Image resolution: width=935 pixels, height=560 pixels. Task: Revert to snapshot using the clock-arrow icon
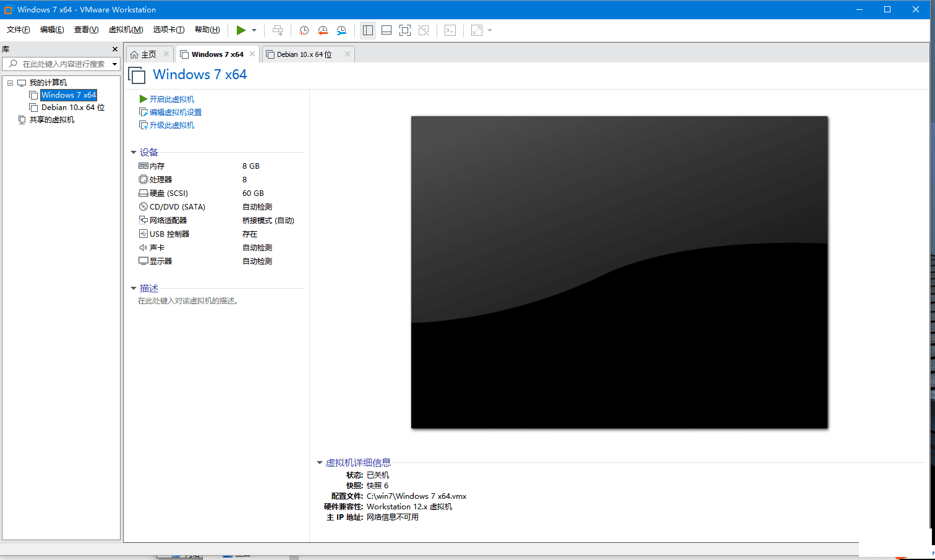click(323, 30)
